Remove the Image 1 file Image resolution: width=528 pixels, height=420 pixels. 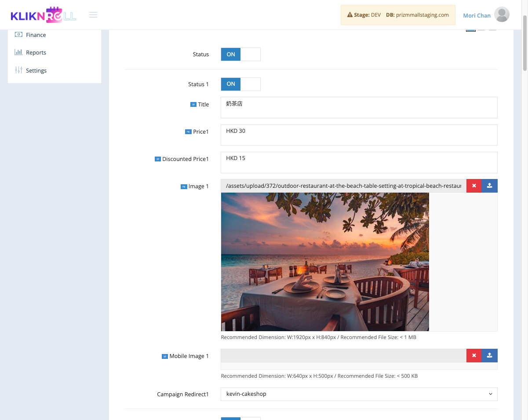pos(474,186)
